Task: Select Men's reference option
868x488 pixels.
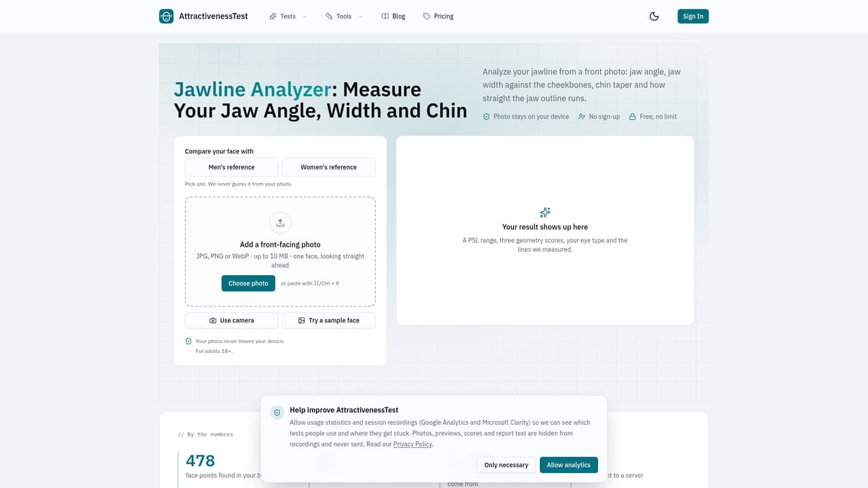Action: pos(231,167)
